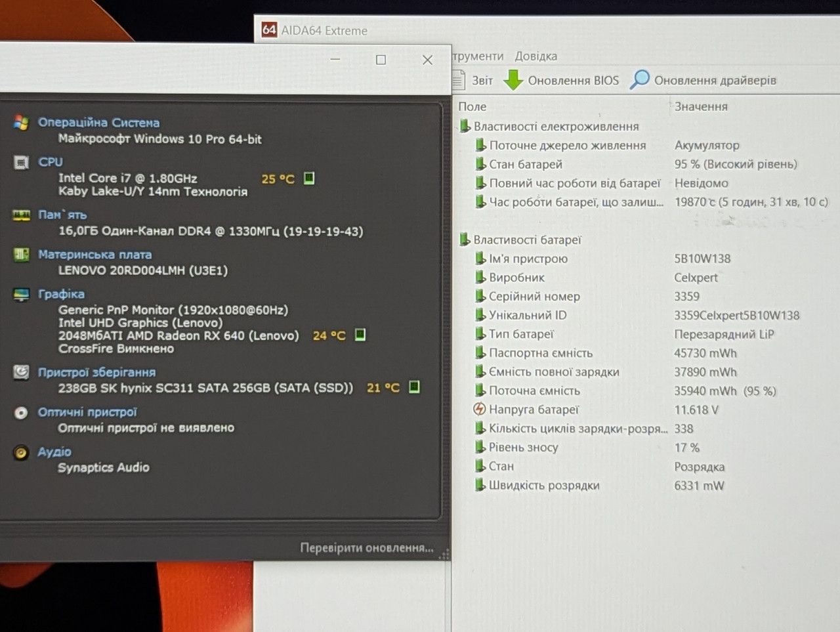The width and height of the screenshot is (840, 632).
Task: Click the 6331 mW discharge rate value
Action: coord(699,486)
